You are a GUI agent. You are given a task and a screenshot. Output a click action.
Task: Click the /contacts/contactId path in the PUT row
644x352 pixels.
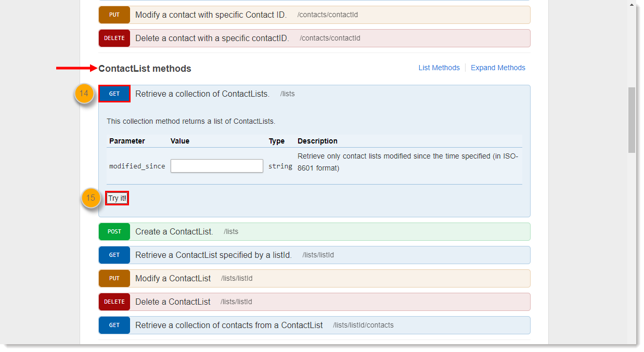click(327, 15)
